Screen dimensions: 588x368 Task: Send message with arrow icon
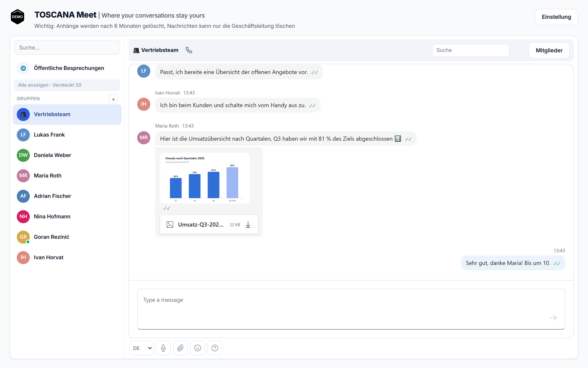point(553,318)
